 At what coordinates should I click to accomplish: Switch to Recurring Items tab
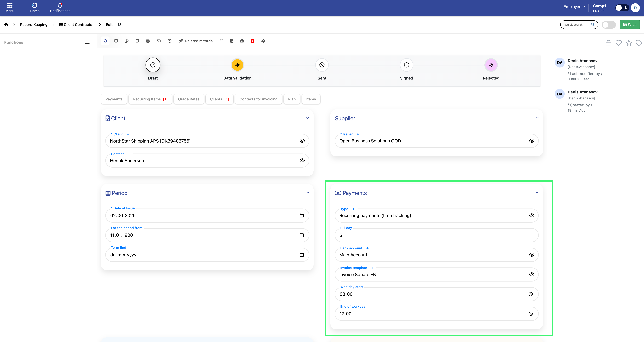tap(150, 99)
